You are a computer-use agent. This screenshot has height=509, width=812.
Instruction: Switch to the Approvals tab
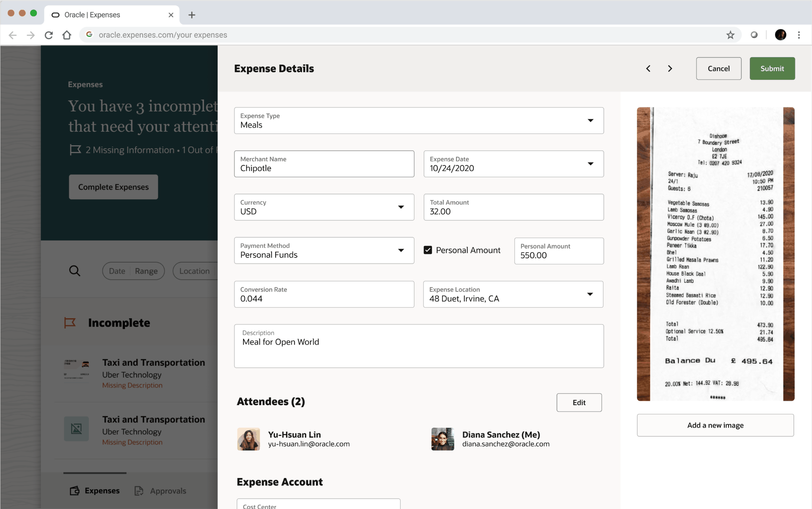point(160,491)
